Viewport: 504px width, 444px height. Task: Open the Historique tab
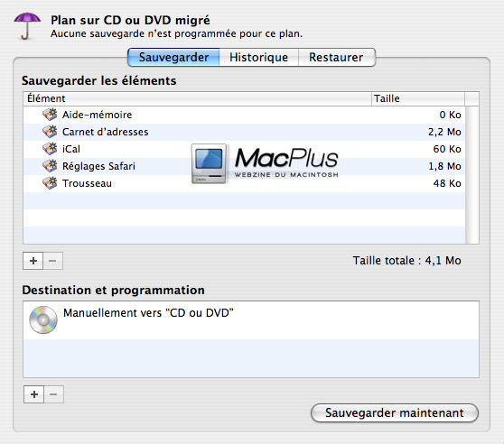(258, 58)
